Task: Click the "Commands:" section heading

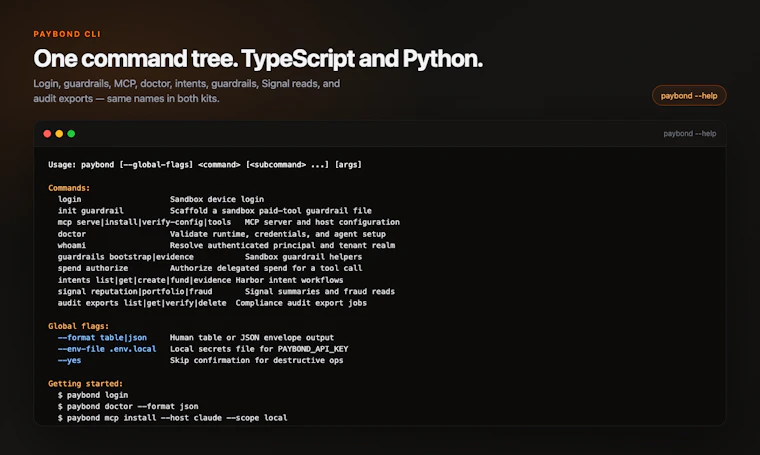Action: pos(69,188)
